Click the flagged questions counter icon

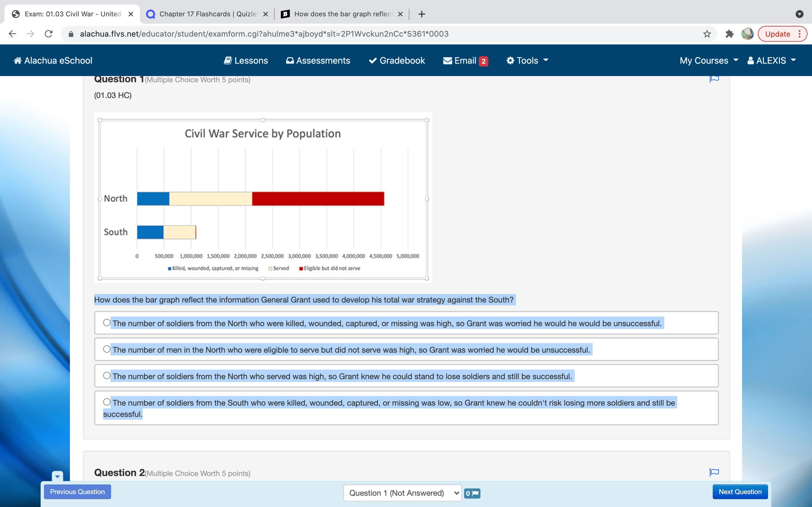[x=472, y=493]
